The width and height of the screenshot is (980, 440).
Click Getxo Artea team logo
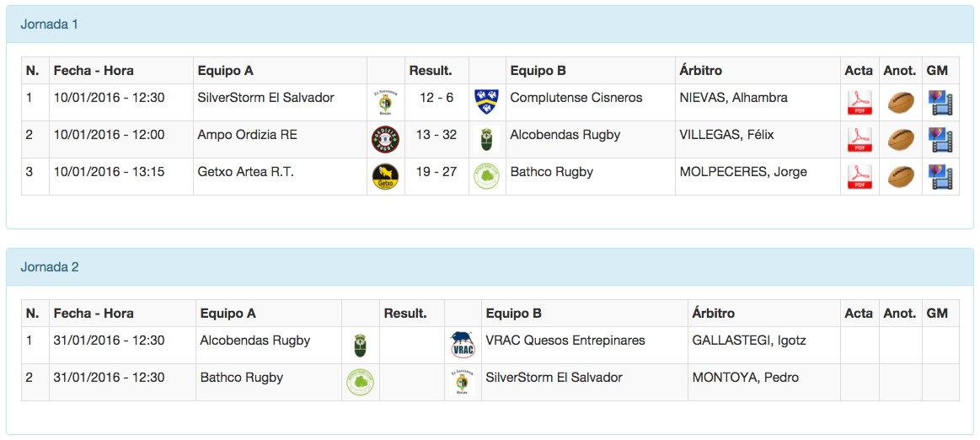(x=385, y=177)
